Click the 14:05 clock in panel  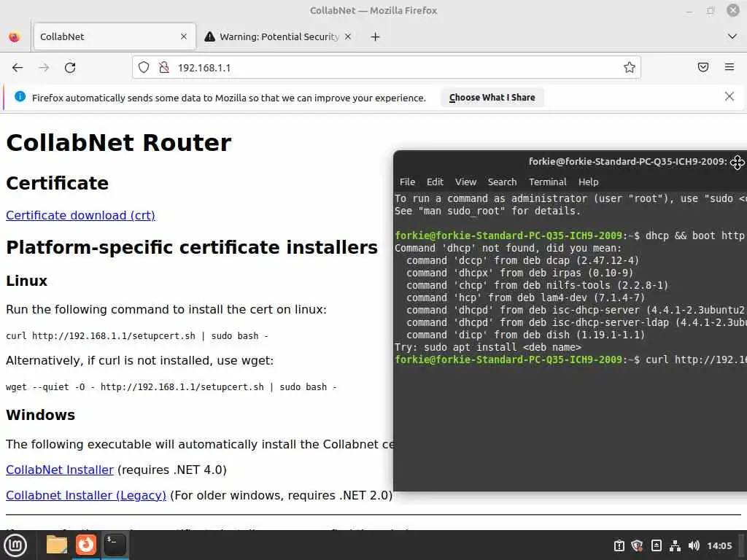pyautogui.click(x=719, y=545)
